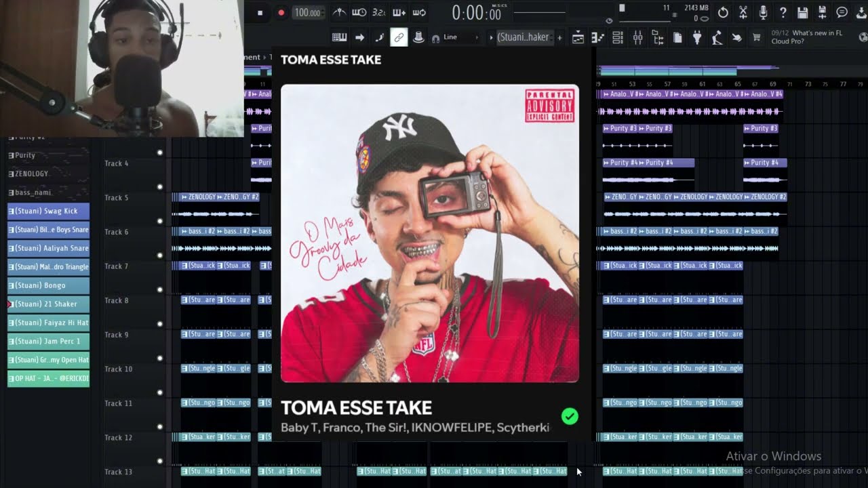The height and width of the screenshot is (488, 868).
Task: Click the knob-shaped icon in the toolbar
Action: pos(418,38)
